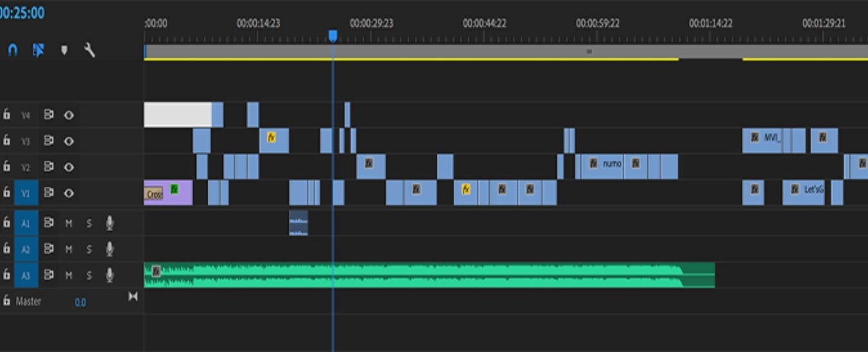The image size is (868, 352).
Task: Mute track A3 with the M button
Action: (x=69, y=276)
